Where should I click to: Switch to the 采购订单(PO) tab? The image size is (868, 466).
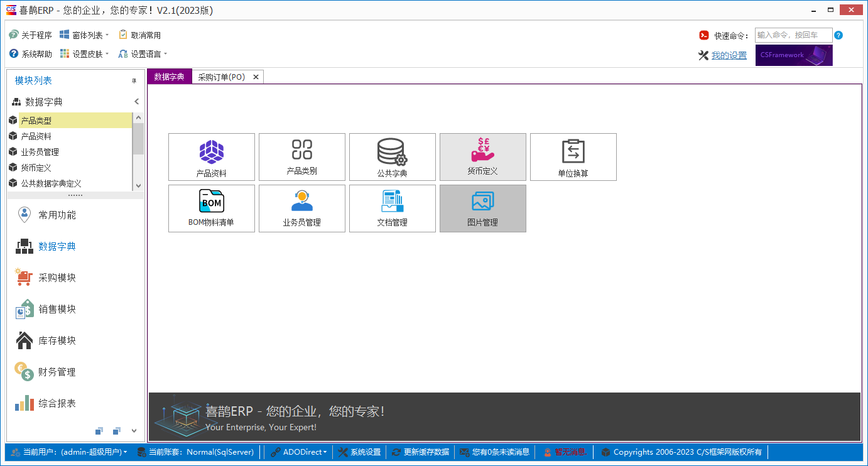[223, 76]
